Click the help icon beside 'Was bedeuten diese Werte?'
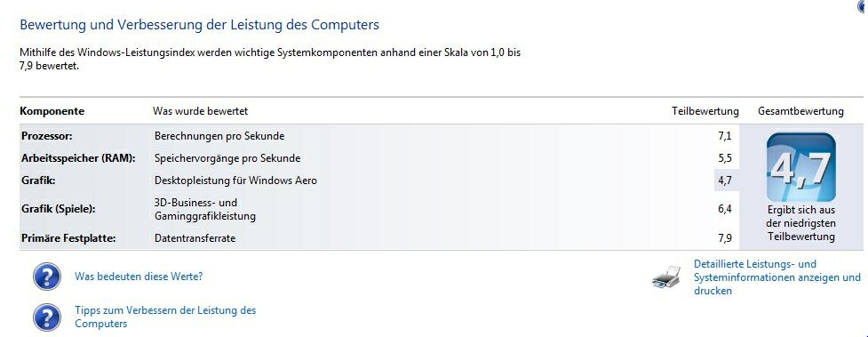868x337 pixels. 47,277
